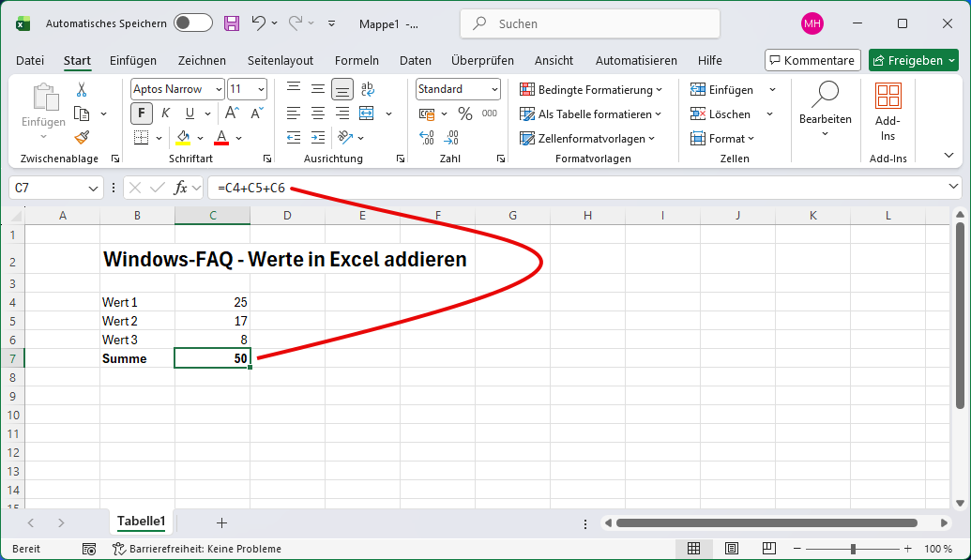
Task: Click the Redo arrow icon
Action: (x=296, y=23)
